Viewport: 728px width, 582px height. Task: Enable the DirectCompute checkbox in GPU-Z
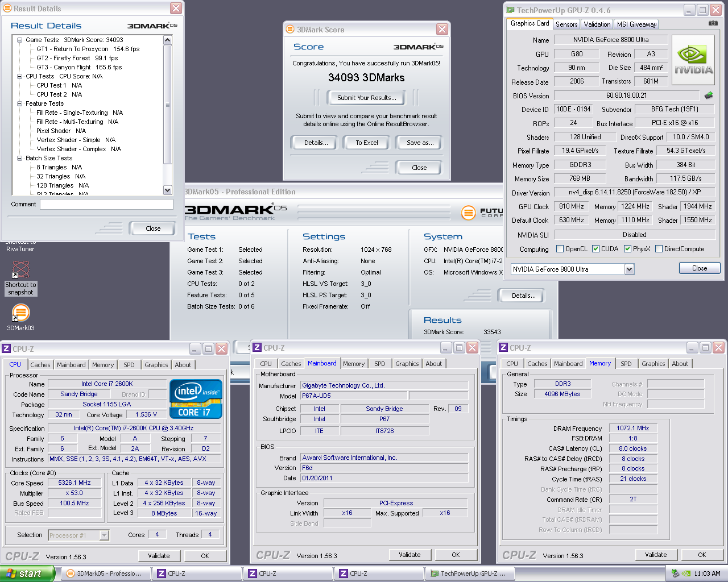click(x=659, y=248)
